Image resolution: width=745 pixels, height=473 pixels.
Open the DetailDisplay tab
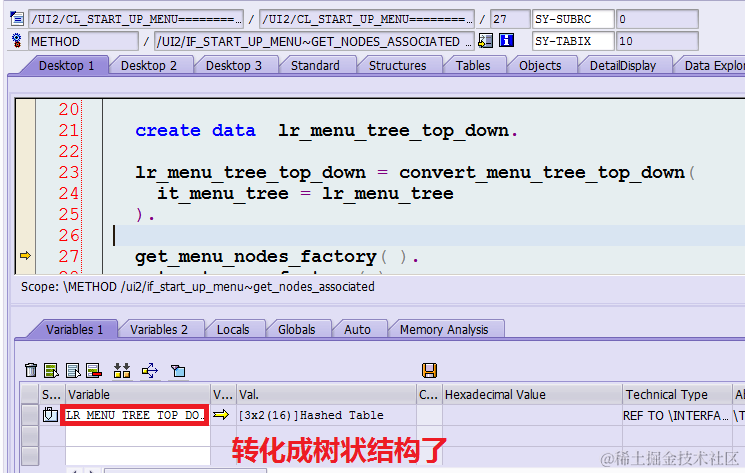(623, 66)
